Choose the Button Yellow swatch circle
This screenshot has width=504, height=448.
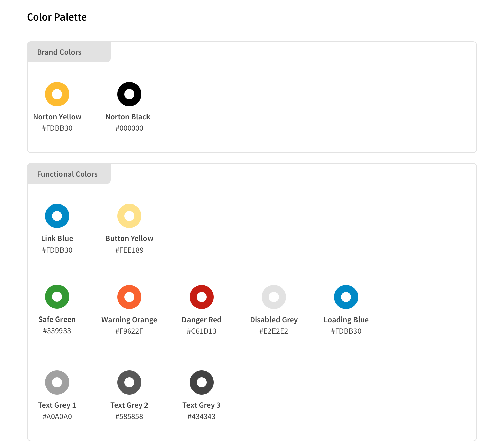[x=129, y=216]
